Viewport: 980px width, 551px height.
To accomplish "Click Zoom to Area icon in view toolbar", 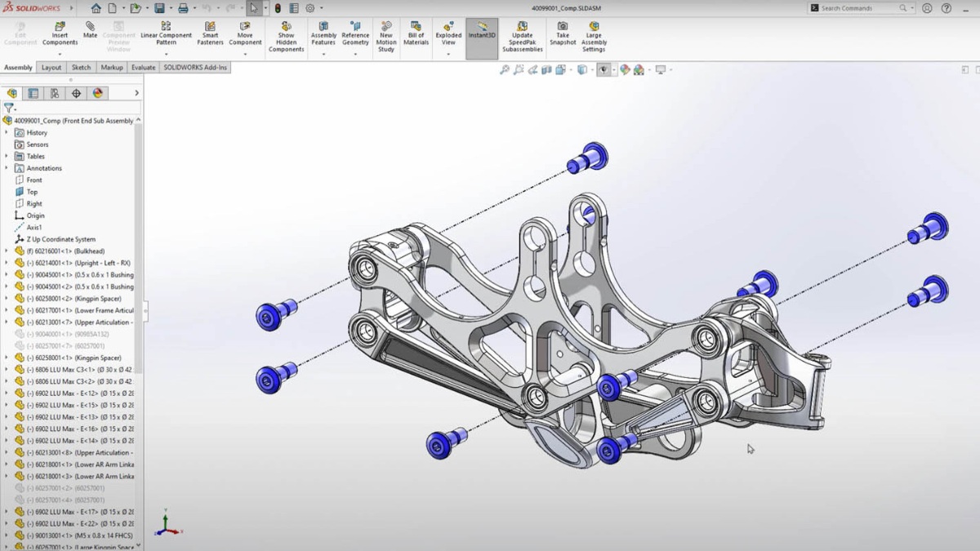I will click(519, 70).
